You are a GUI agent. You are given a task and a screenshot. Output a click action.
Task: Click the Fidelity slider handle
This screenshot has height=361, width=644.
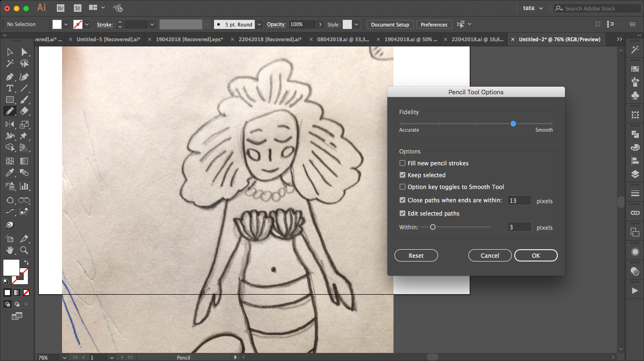[513, 124]
